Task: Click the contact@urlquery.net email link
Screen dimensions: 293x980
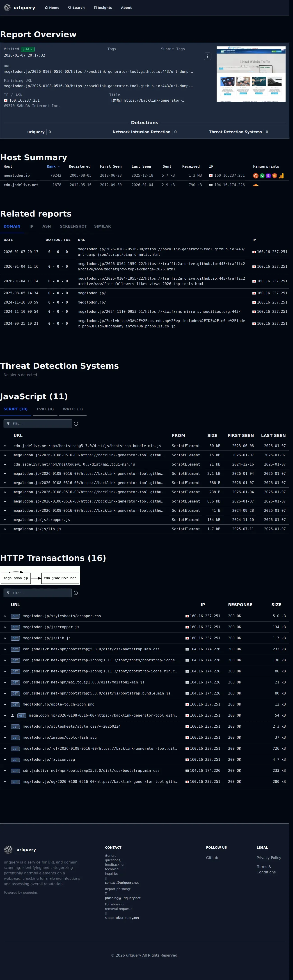Action: 122,883
